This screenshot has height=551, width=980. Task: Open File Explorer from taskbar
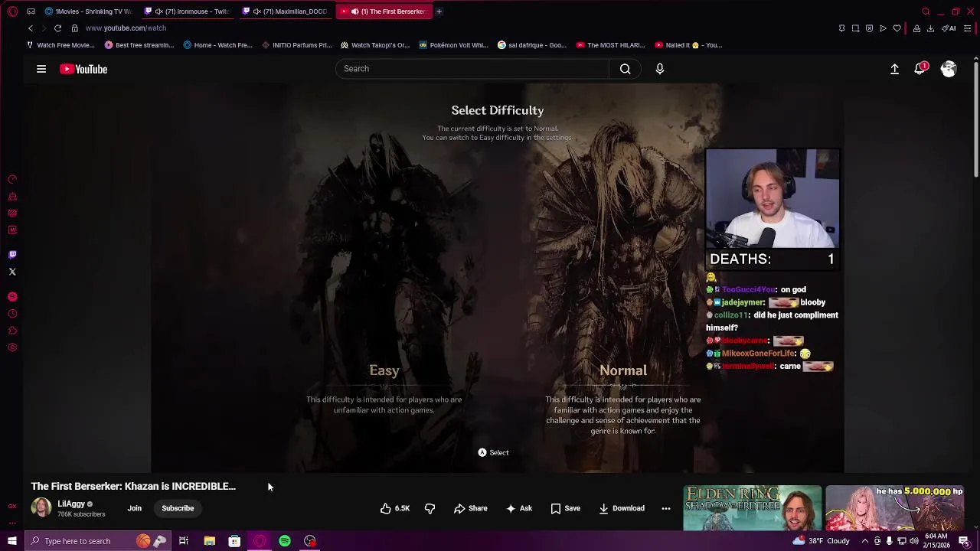209,541
